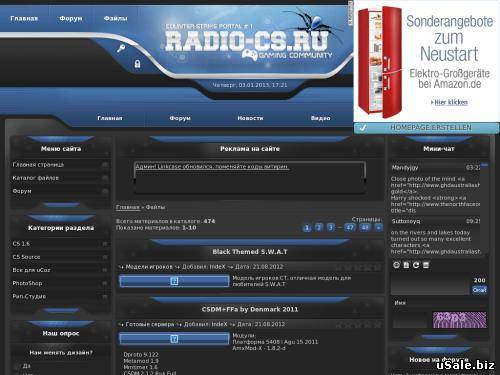This screenshot has height=375, width=500.
Task: Open the smiley picker in mini-chat
Action: pyautogui.click(x=396, y=265)
